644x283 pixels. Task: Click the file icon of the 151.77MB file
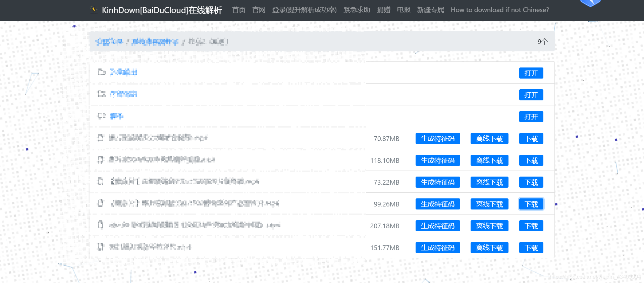tap(101, 247)
